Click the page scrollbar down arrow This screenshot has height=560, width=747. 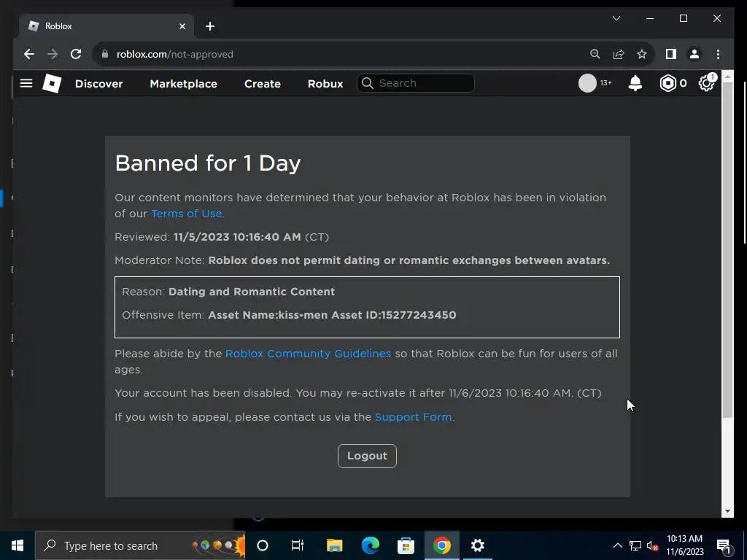pyautogui.click(x=727, y=511)
